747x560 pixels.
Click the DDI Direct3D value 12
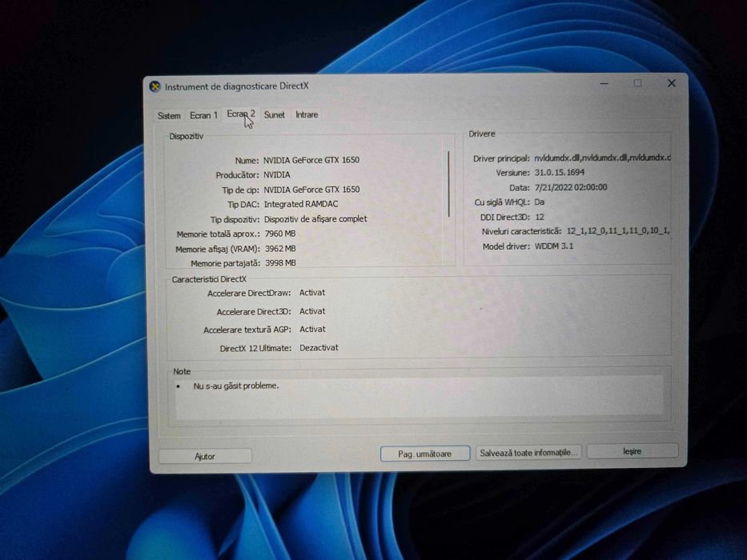540,217
